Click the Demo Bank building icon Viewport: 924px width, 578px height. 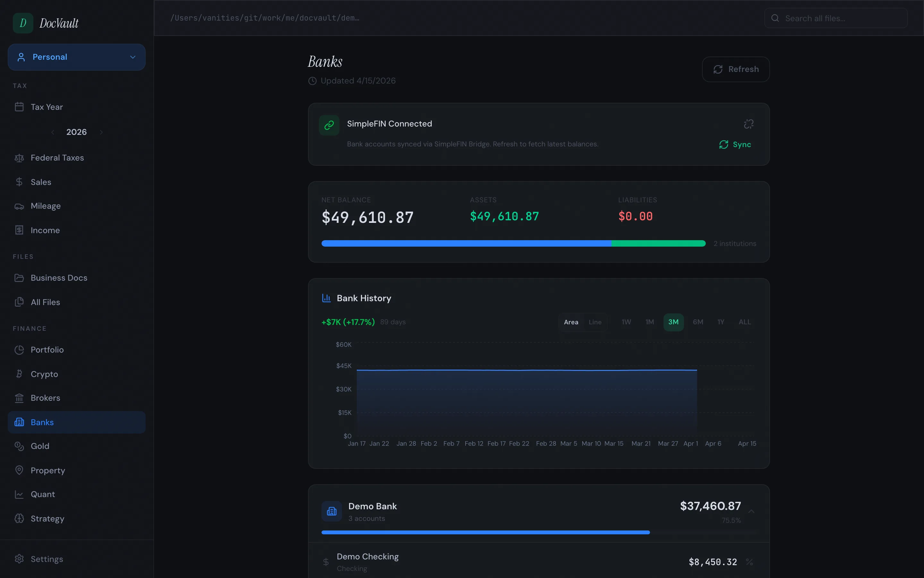331,511
